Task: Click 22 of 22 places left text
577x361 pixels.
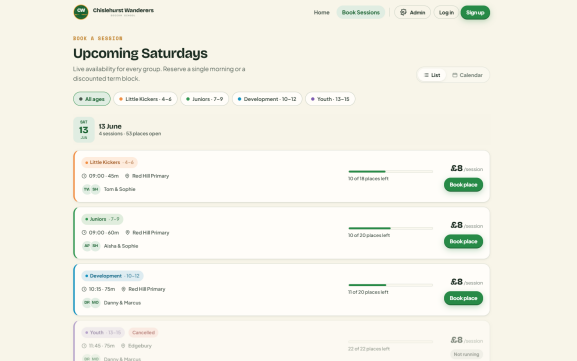Action: coord(369,349)
